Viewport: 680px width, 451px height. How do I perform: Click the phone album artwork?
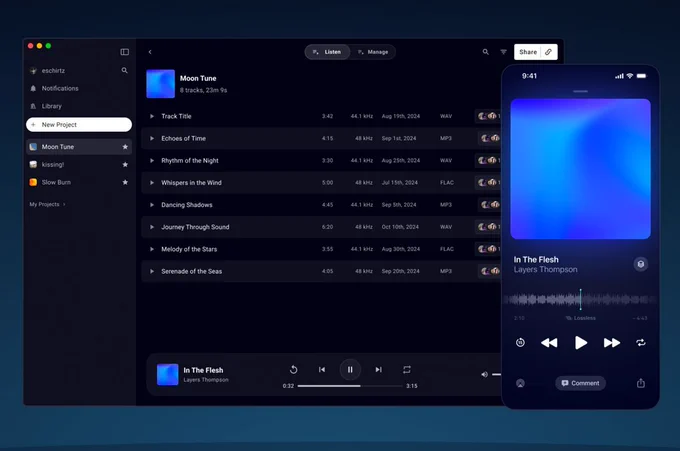point(580,169)
